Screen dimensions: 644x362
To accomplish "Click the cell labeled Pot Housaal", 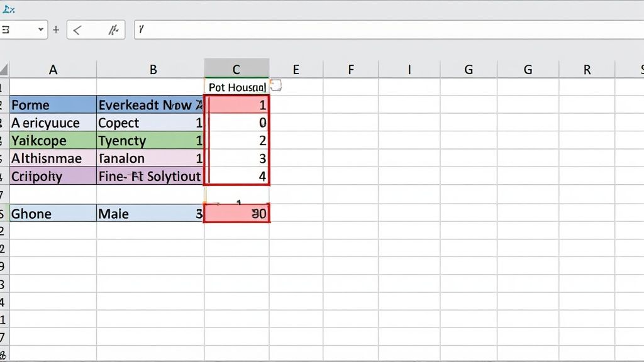I will 236,87.
